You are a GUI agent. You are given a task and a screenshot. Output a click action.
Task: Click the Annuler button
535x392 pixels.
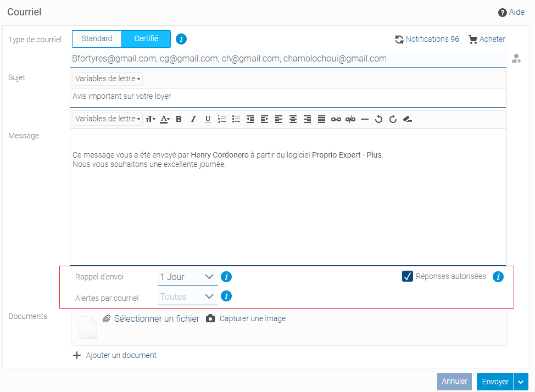454,382
